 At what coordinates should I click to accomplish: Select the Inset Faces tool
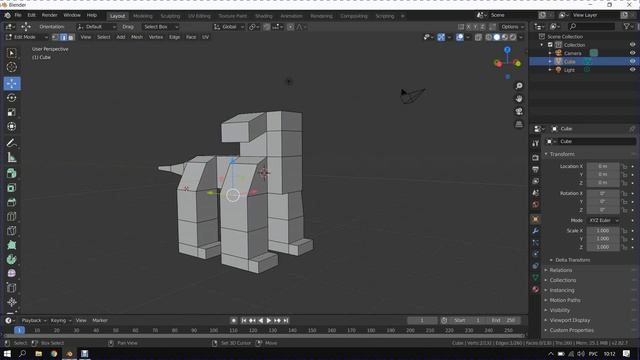[x=11, y=188]
